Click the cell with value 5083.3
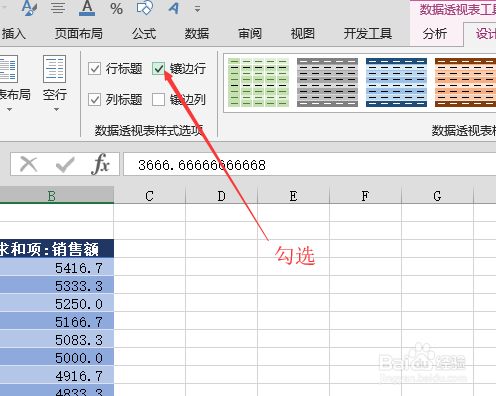This screenshot has height=396, width=496. [x=57, y=339]
